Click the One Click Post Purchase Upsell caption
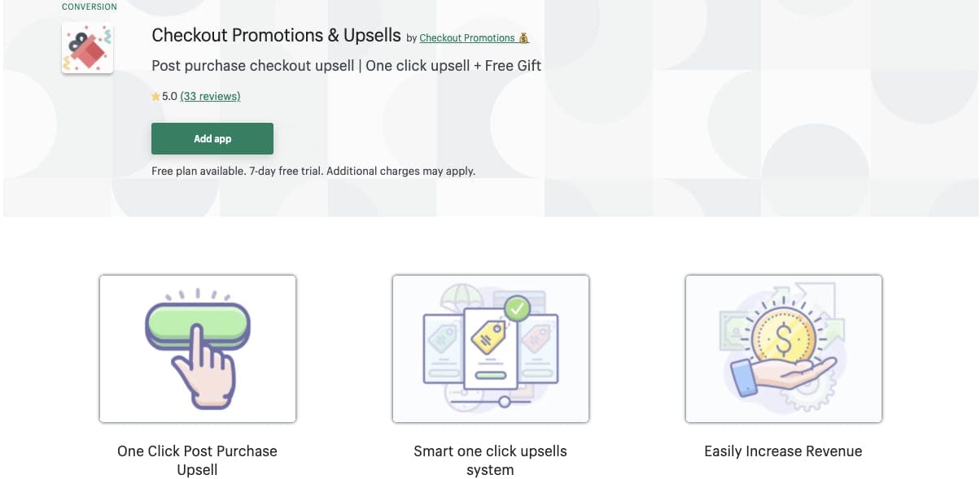 (197, 459)
